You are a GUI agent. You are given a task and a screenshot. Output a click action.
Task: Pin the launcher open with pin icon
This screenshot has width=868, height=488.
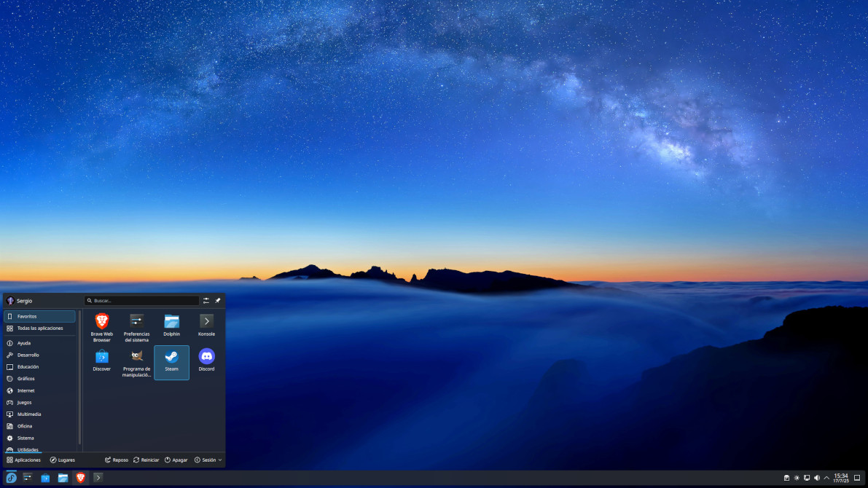[x=218, y=300]
